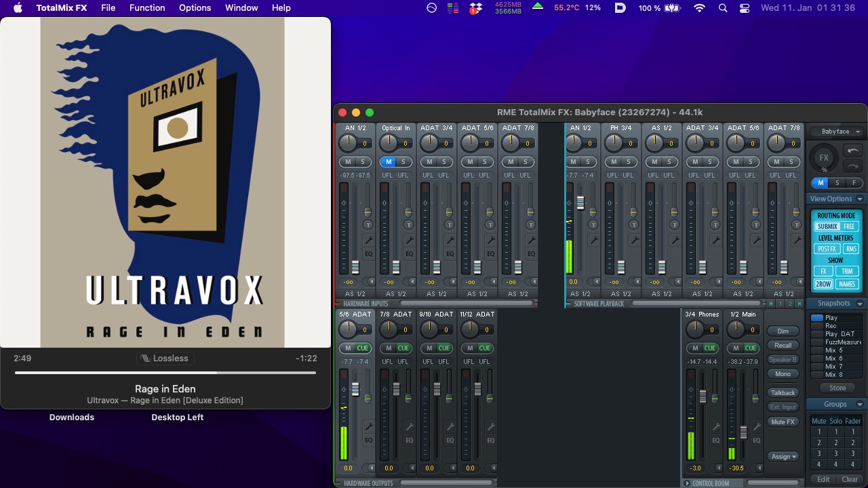Click the undo arrow in TotalMix

pyautogui.click(x=852, y=150)
